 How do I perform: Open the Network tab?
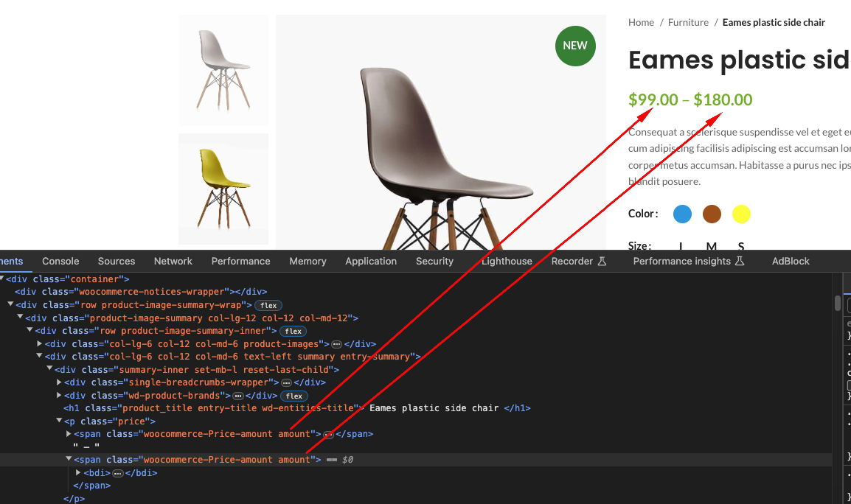tap(173, 262)
